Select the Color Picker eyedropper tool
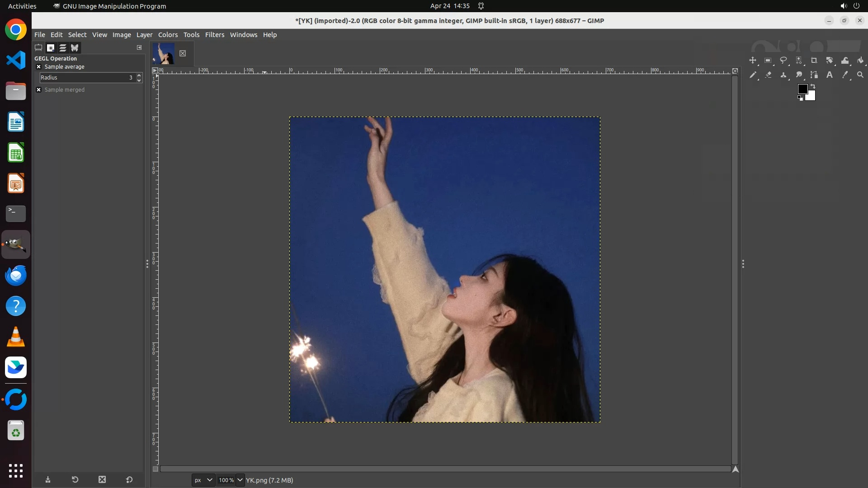The height and width of the screenshot is (488, 868). coord(845,75)
